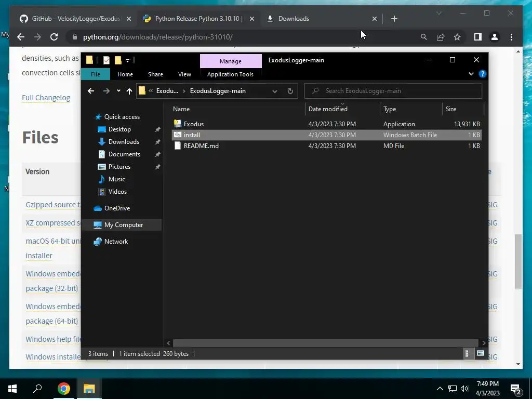
Task: Customize Quick Access Toolbar dropdown
Action: pyautogui.click(x=128, y=61)
